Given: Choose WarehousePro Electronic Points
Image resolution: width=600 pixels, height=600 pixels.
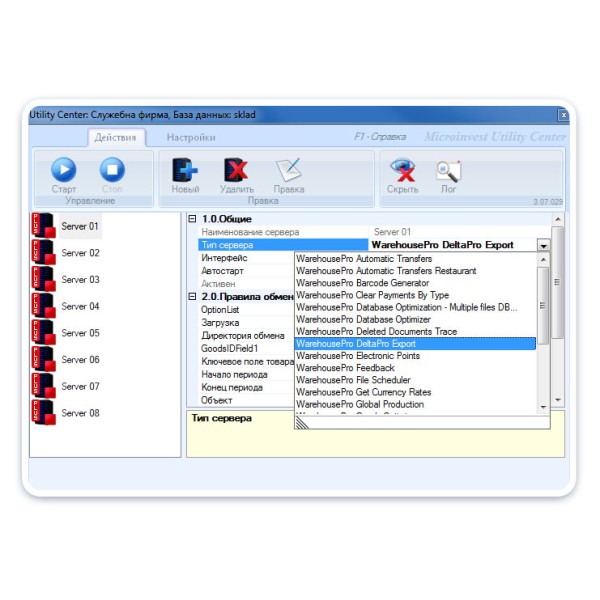Looking at the screenshot, I should [x=416, y=356].
